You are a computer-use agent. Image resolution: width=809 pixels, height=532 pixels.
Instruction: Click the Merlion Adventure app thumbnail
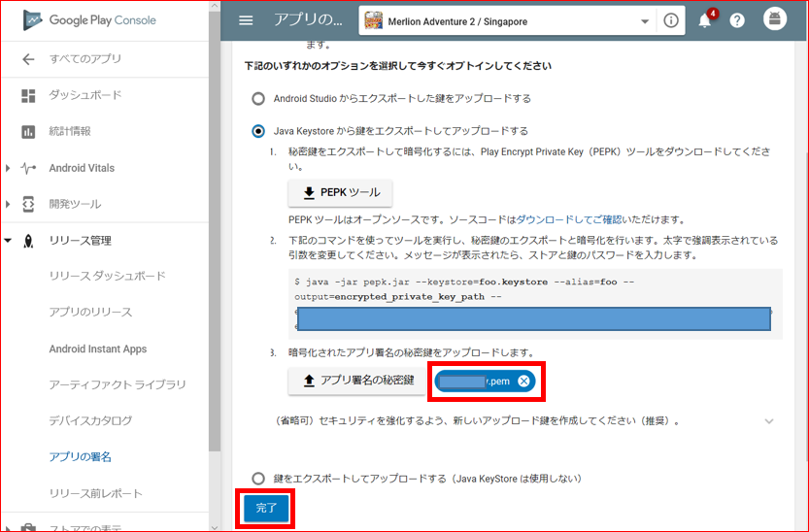click(374, 21)
